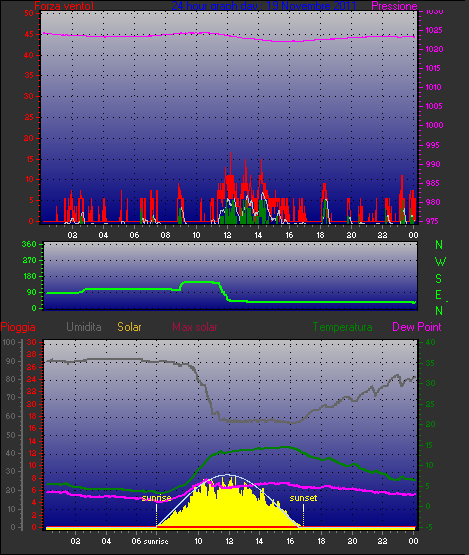Viewport: 469px width, 555px height.
Task: Select the 40 value on the wind speed axis
Action: click(29, 55)
